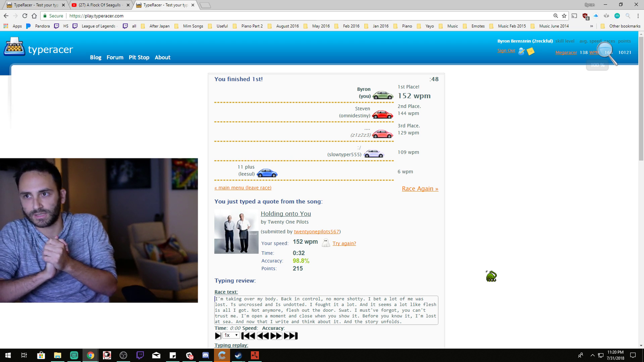Return to main menu (leave race)
Screen dimensions: 644x362
tap(243, 188)
